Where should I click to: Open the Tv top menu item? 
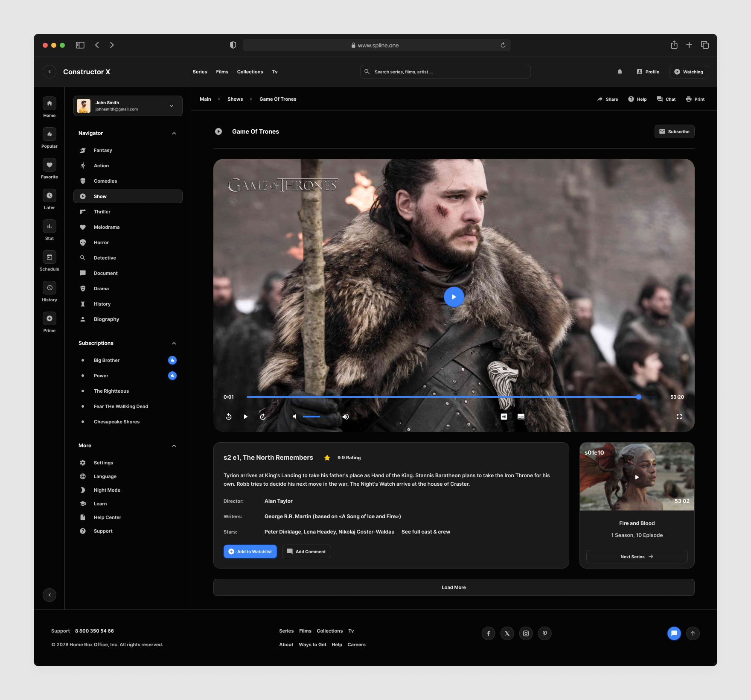pyautogui.click(x=275, y=72)
